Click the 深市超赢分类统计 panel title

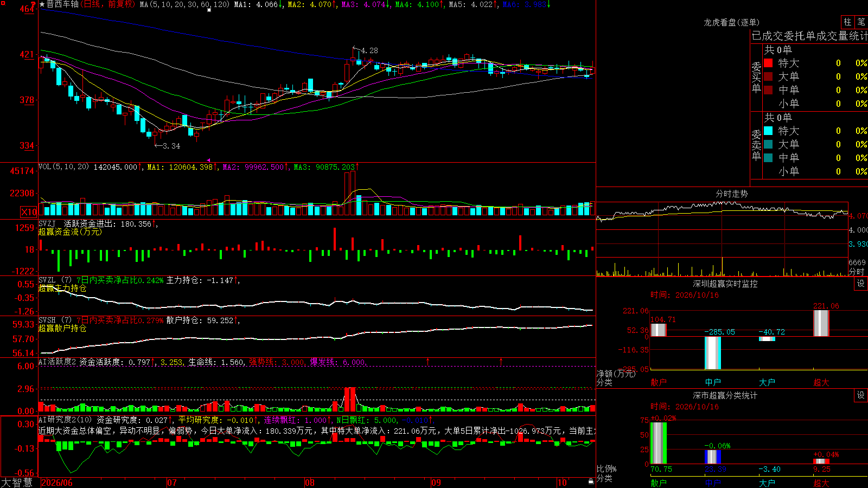725,395
